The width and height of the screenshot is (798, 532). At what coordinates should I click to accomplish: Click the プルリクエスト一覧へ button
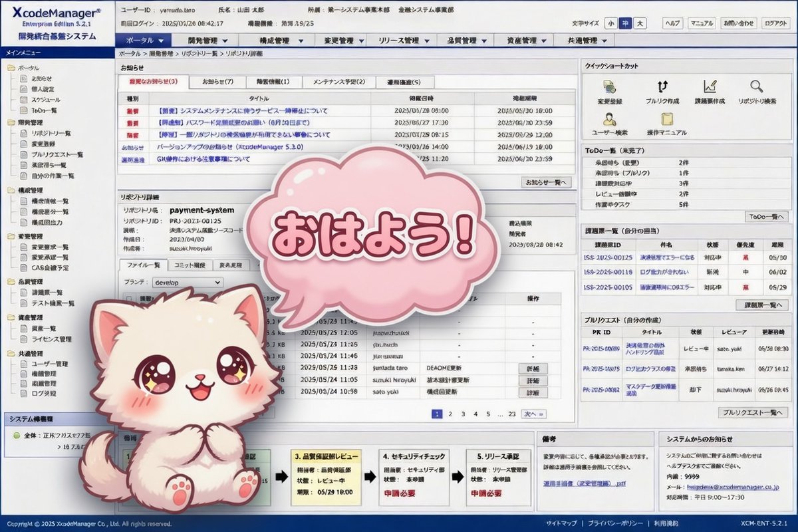point(754,412)
